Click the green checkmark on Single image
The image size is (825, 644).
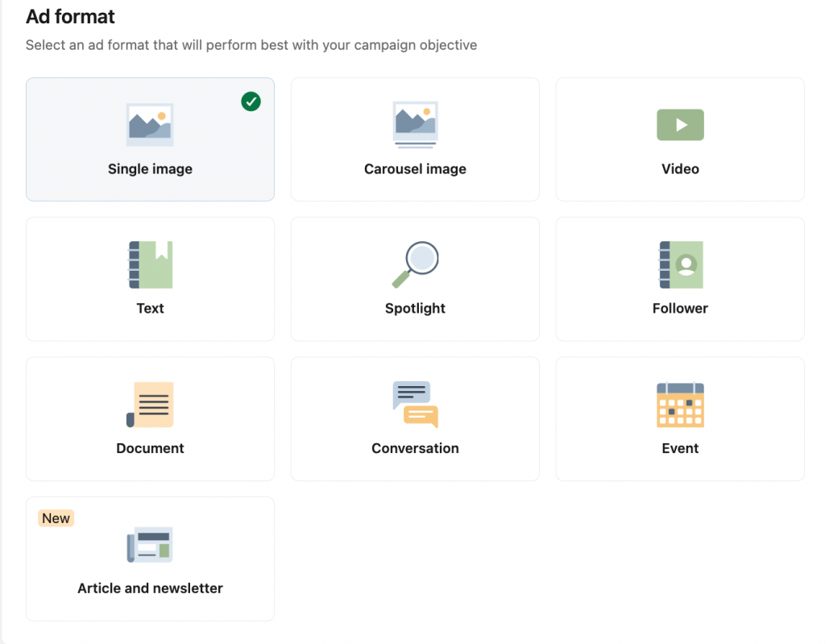click(251, 102)
